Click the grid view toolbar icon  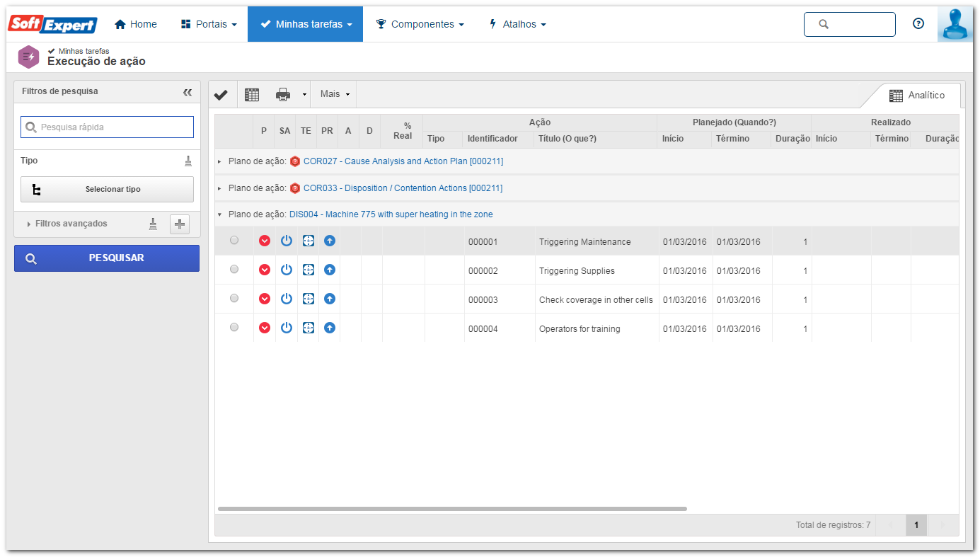click(x=252, y=94)
